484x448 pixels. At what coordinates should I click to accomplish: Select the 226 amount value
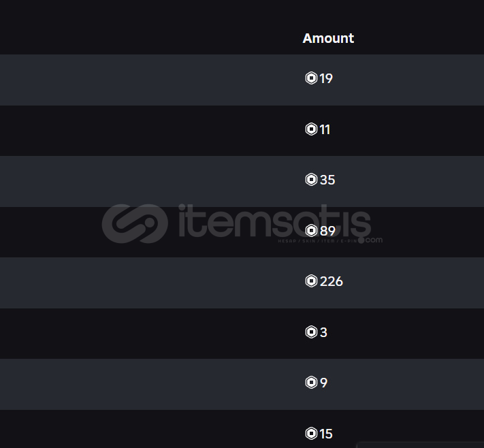point(332,282)
